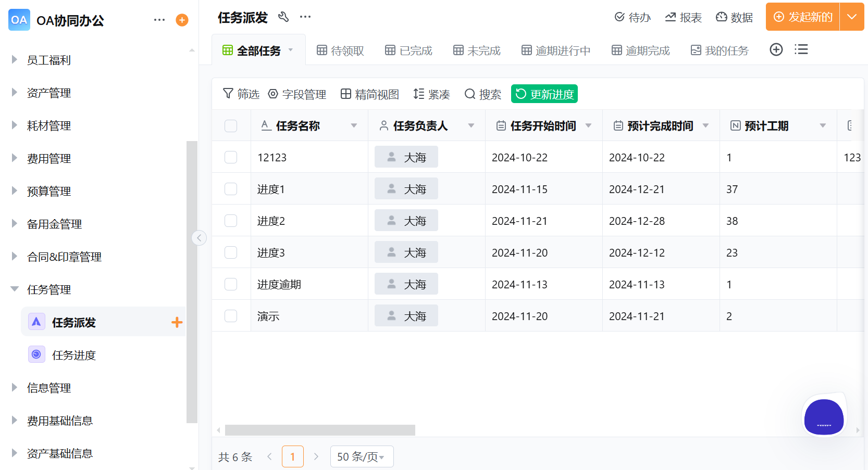Open 字段管理 field management
868x470 pixels.
[x=297, y=94]
